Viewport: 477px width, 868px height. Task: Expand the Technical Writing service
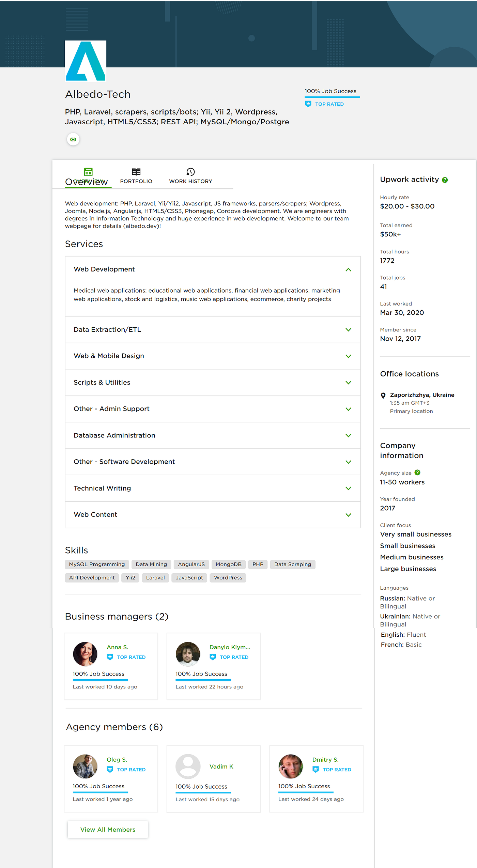[213, 488]
